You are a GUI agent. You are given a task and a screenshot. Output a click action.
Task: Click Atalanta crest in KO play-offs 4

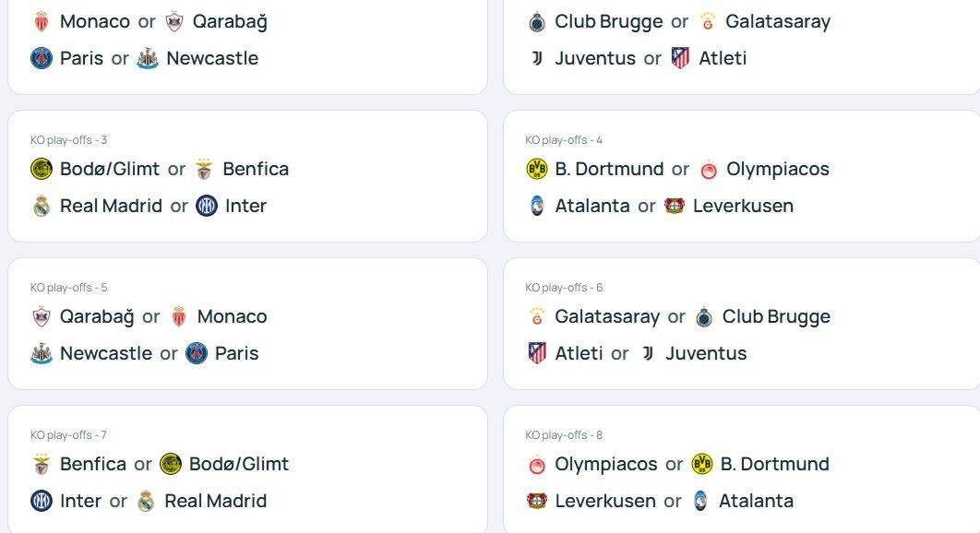pyautogui.click(x=536, y=206)
